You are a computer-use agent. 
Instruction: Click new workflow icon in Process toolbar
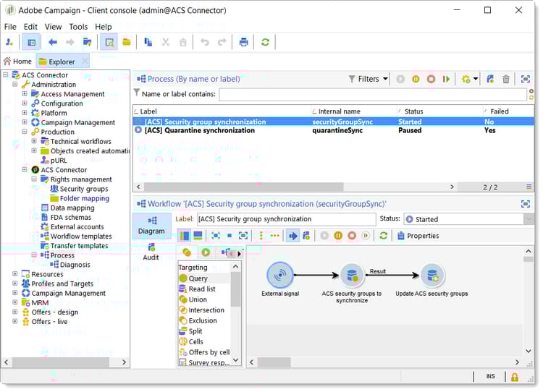point(490,80)
